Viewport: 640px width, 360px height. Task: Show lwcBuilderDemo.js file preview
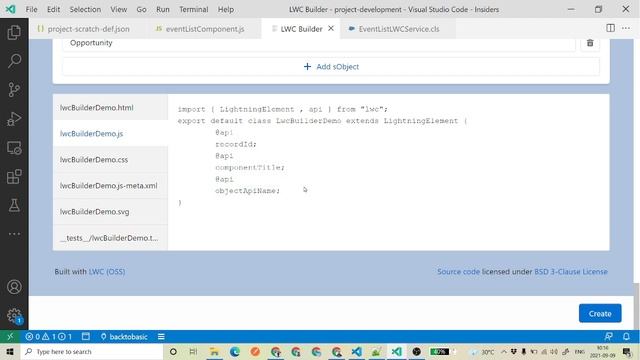(x=110, y=133)
